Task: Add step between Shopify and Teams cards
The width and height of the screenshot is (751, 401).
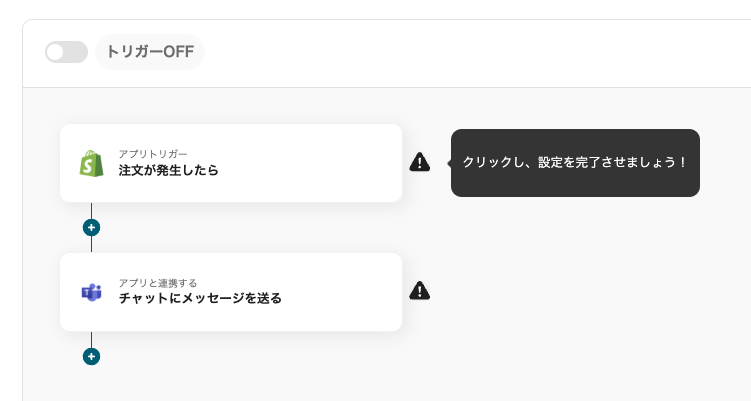Action: click(x=91, y=227)
